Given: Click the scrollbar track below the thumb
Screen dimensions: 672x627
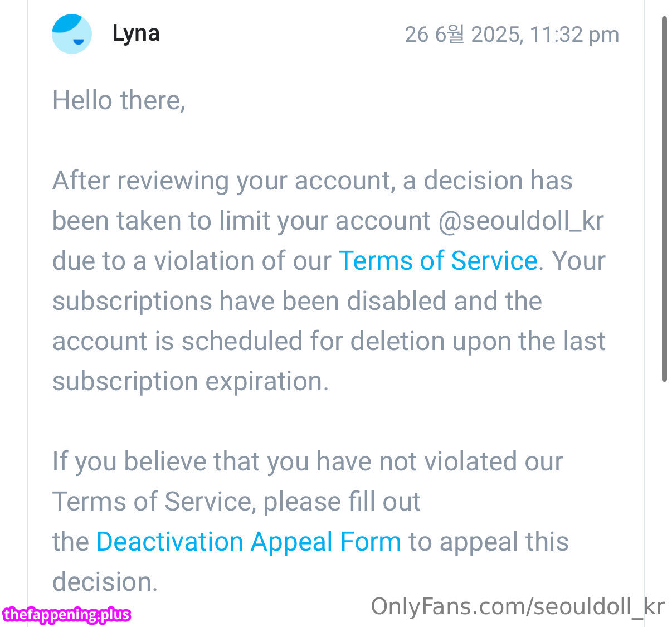Looking at the screenshot, I should tap(664, 502).
